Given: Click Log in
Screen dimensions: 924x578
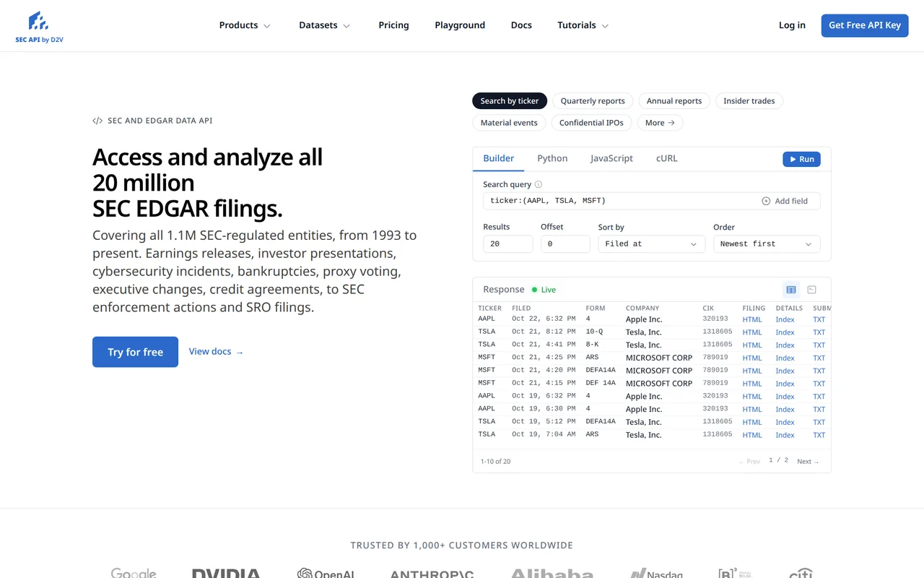Looking at the screenshot, I should (792, 25).
